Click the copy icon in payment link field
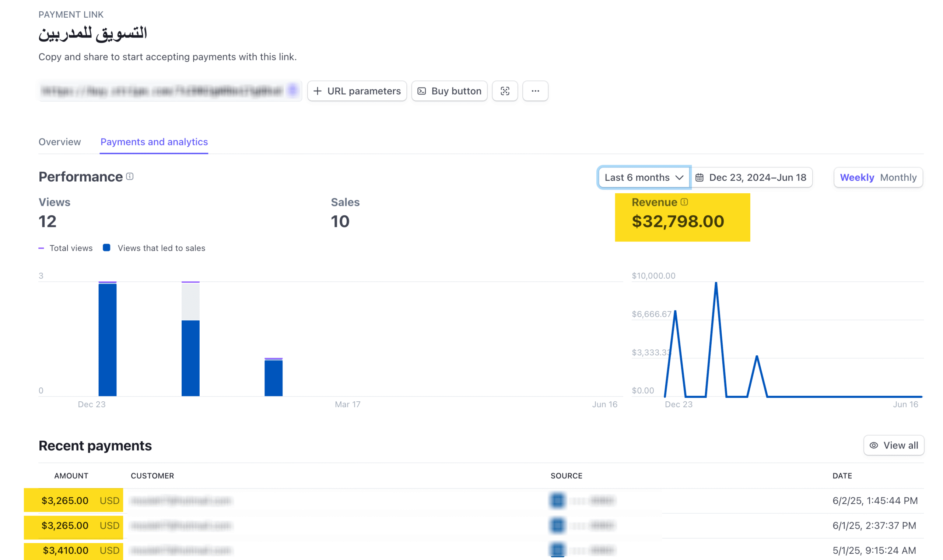 click(x=292, y=91)
